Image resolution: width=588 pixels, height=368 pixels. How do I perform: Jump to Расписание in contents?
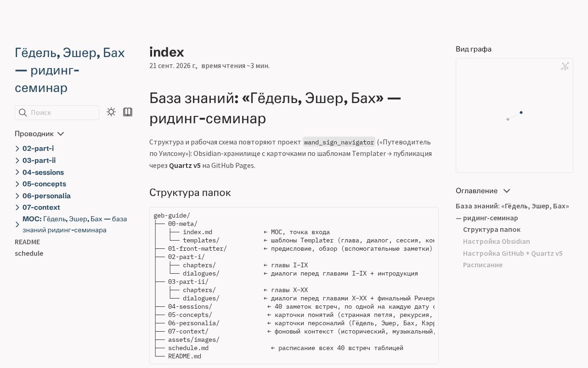tap(483, 265)
